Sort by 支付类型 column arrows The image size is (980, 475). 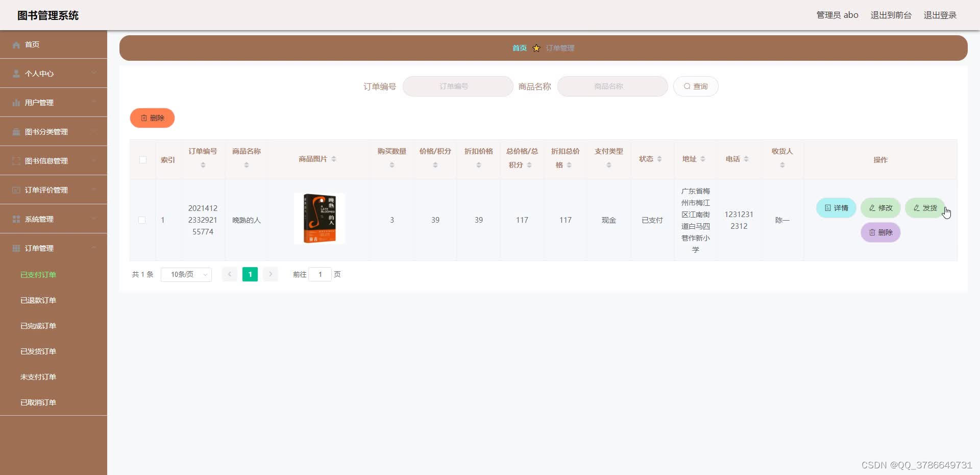[609, 165]
